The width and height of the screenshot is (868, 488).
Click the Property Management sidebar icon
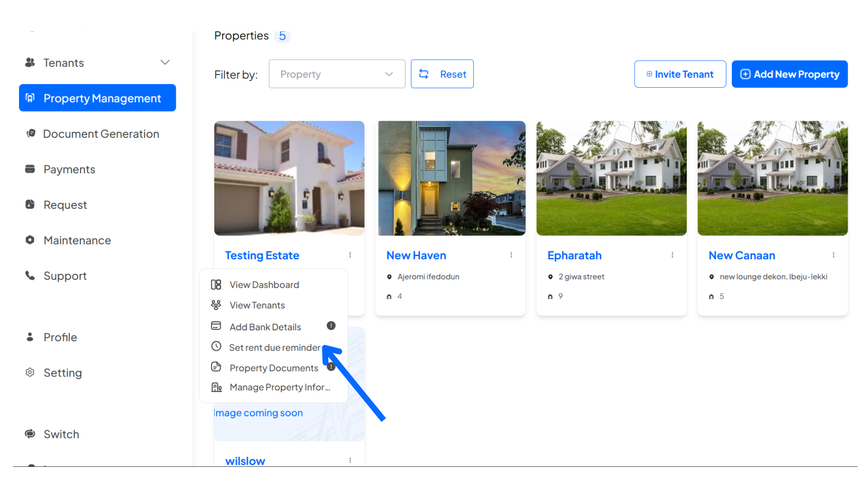30,98
